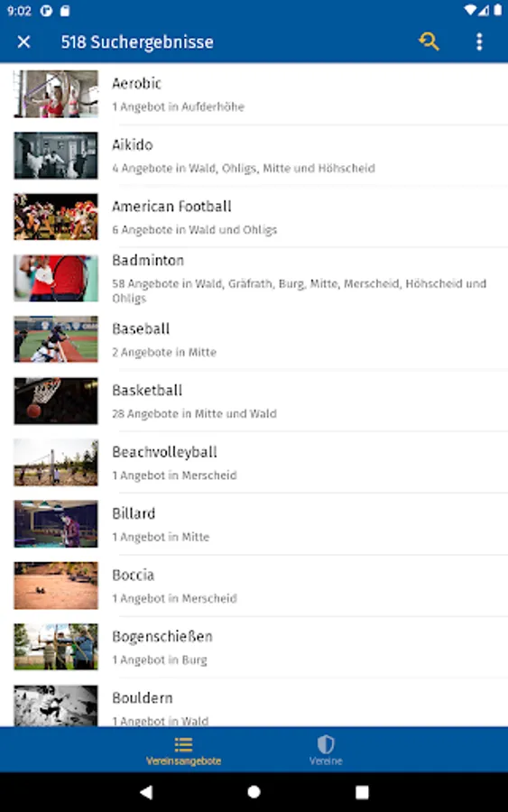The image size is (508, 812).
Task: Select Bogenschießen offer in Burg
Action: pos(254,647)
